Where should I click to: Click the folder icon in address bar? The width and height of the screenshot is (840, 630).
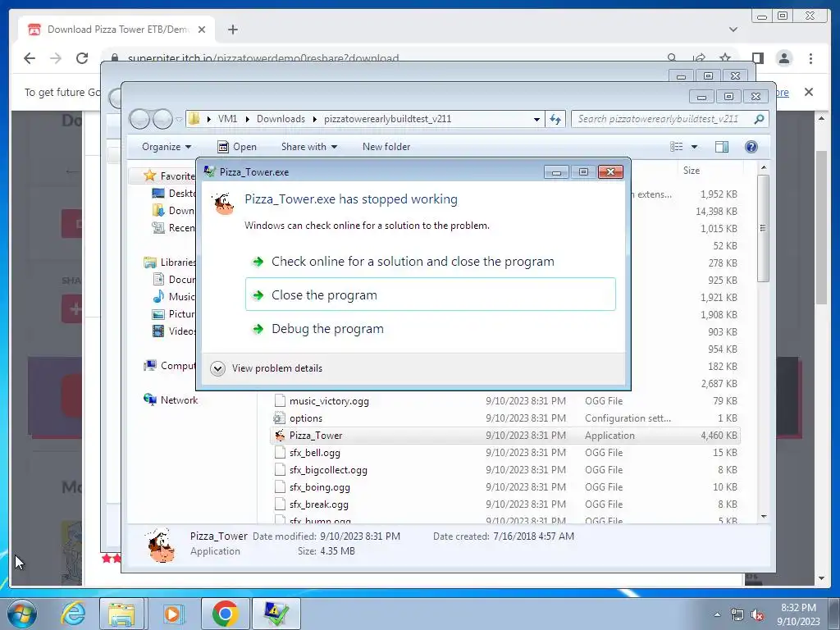[x=194, y=118]
